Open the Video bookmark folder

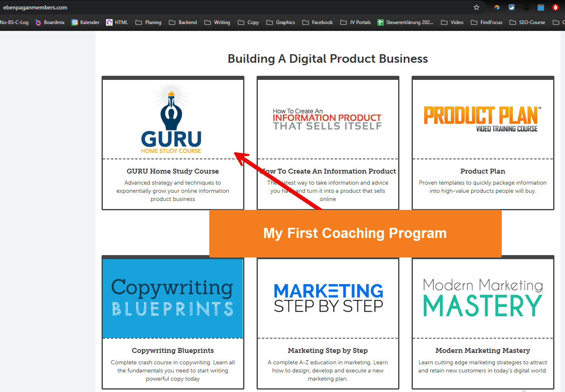click(452, 22)
